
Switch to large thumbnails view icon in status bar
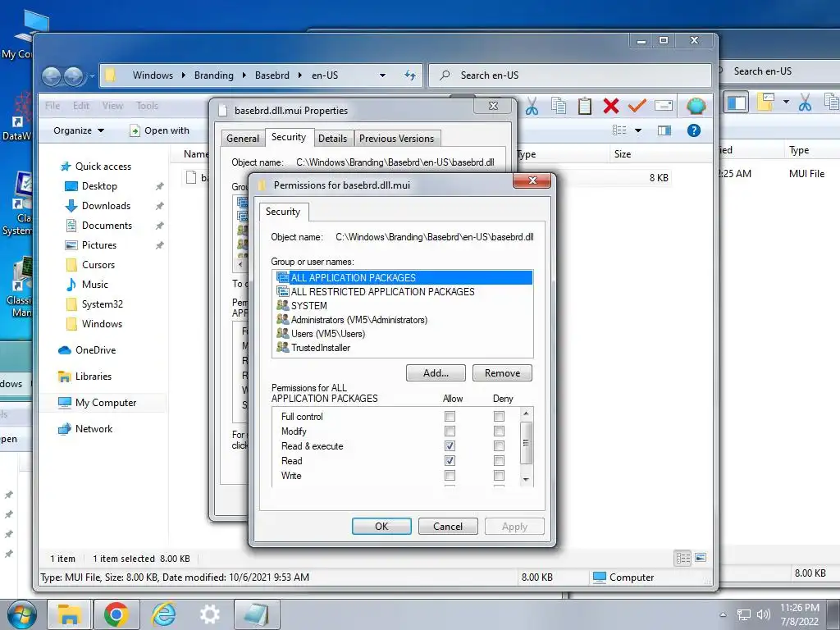(x=701, y=558)
